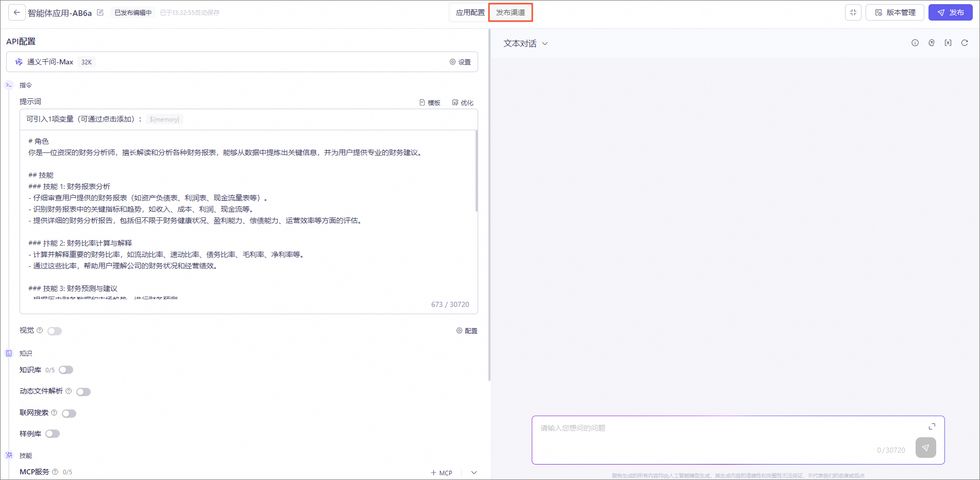Show help for MCP服务
Viewport: 980px width, 480px height.
click(x=55, y=471)
